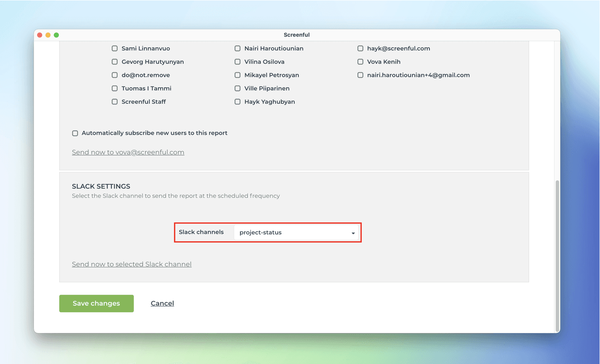600x364 pixels.
Task: Click Send now to vova@screenful.com link
Action: click(128, 152)
